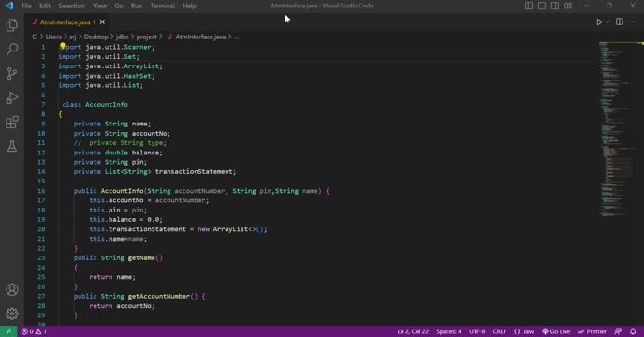Close the AtmInterface.java tab
644x337 pixels.
click(x=102, y=22)
